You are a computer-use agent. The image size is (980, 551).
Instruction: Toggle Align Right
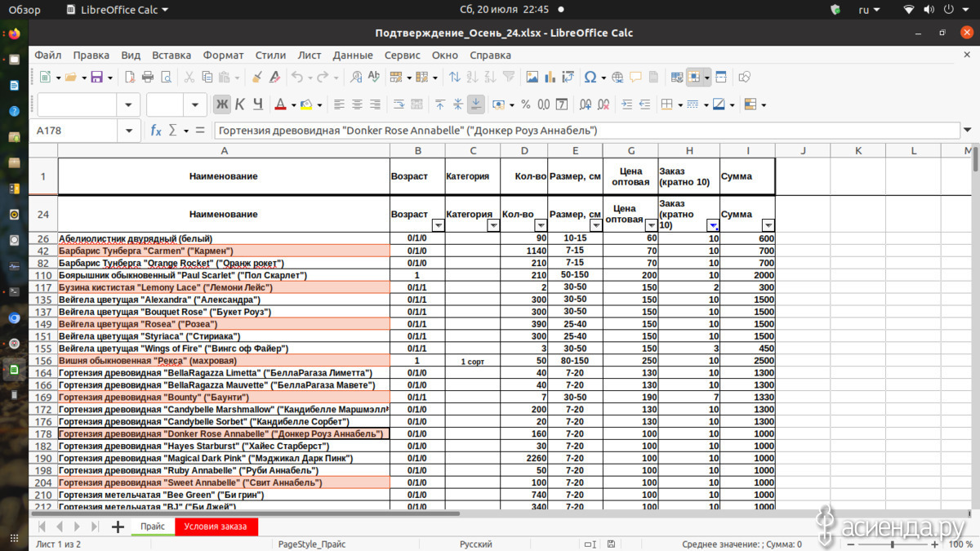click(375, 104)
